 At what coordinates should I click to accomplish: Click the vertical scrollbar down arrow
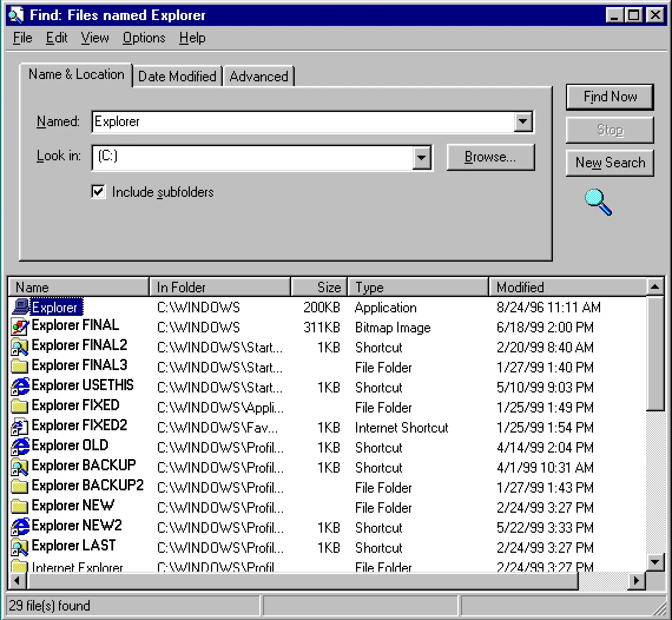[x=655, y=561]
